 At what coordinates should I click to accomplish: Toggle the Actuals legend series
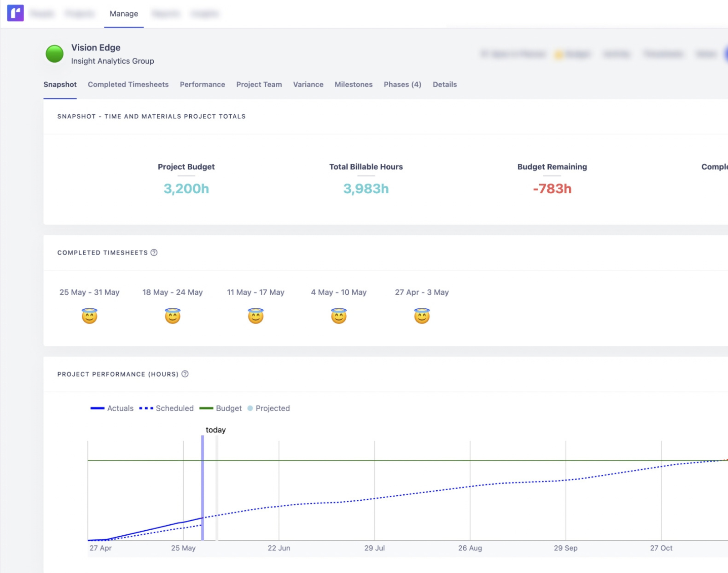112,408
